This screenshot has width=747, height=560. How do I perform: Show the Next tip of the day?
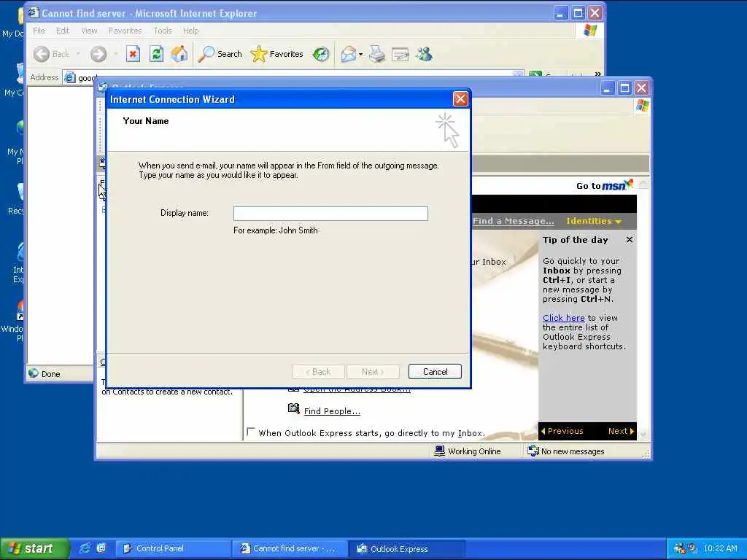pos(621,431)
